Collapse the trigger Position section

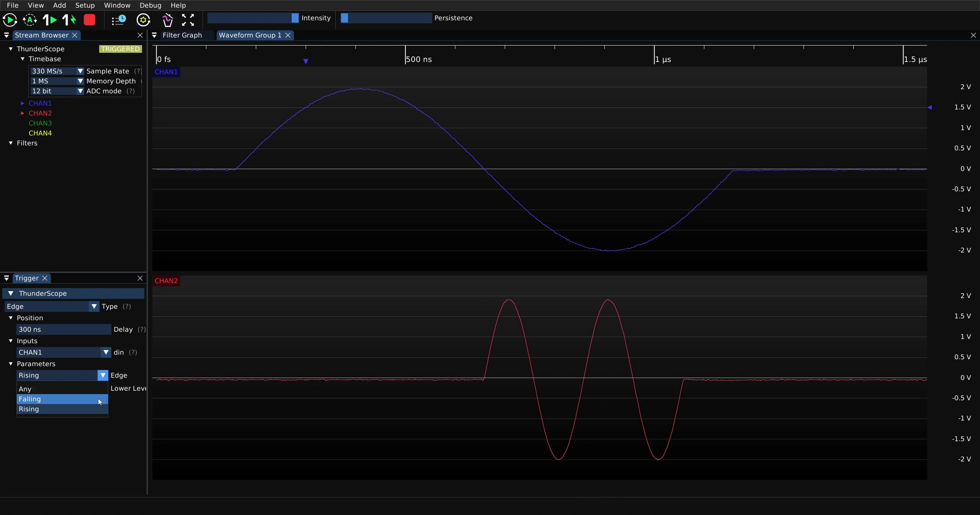click(11, 318)
